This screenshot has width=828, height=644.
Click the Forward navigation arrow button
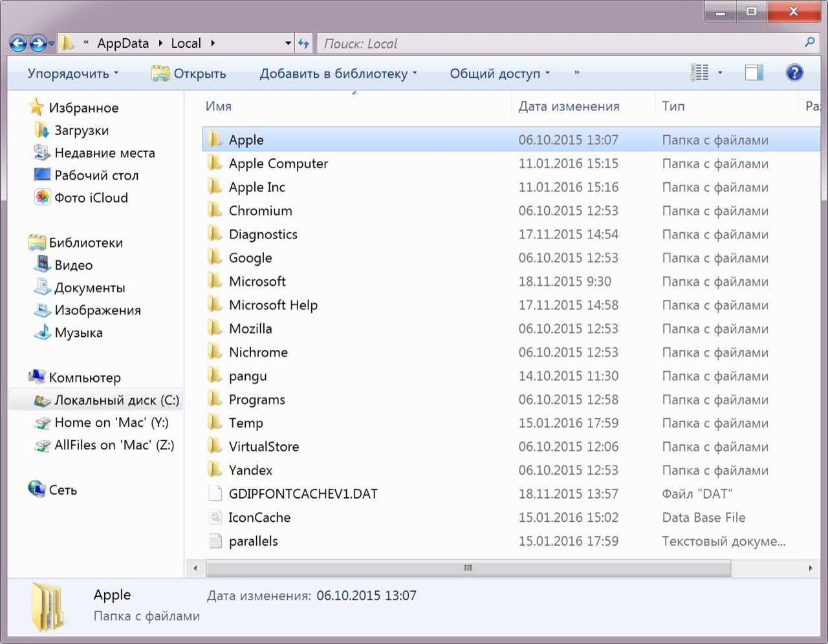(x=38, y=43)
